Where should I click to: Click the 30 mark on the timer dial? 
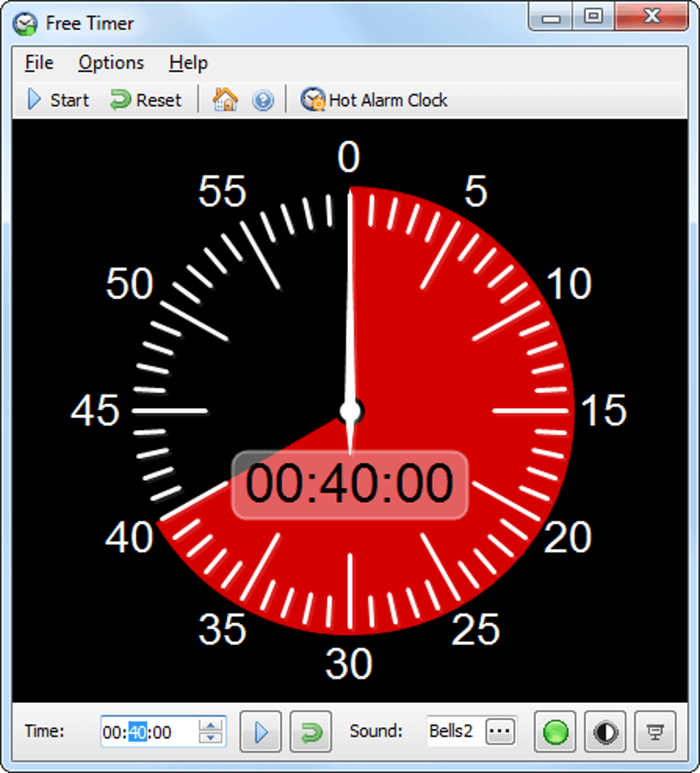click(349, 663)
